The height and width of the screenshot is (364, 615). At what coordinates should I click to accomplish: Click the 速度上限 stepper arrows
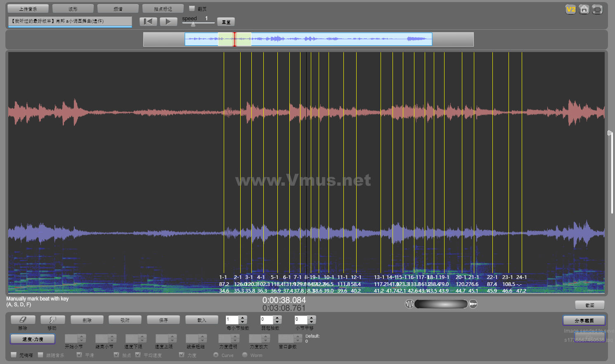[173, 338]
